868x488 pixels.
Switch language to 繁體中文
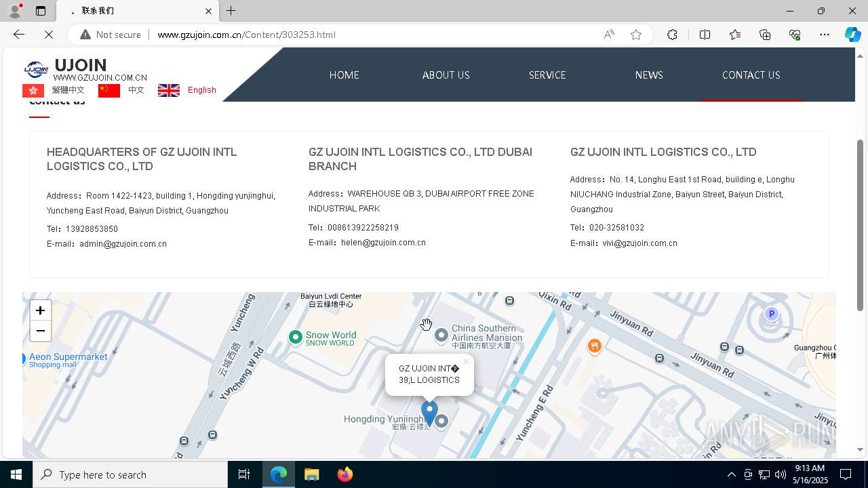click(x=68, y=90)
